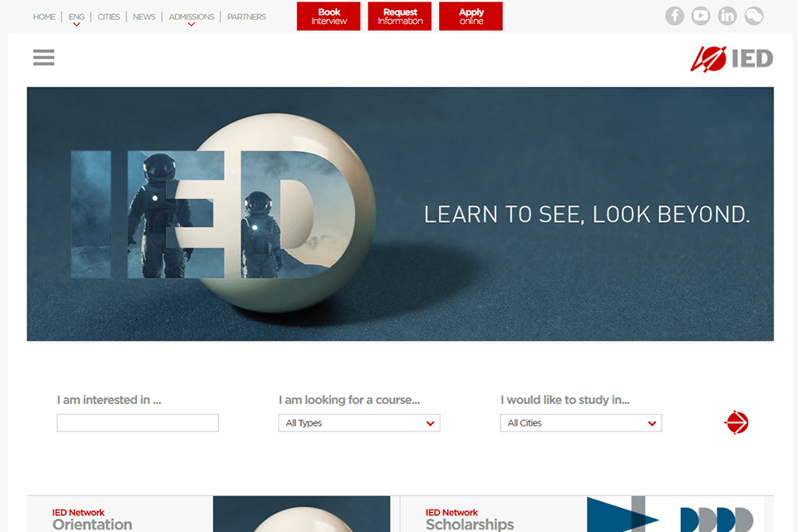
Task: Open the ENG language menu
Action: click(x=76, y=17)
